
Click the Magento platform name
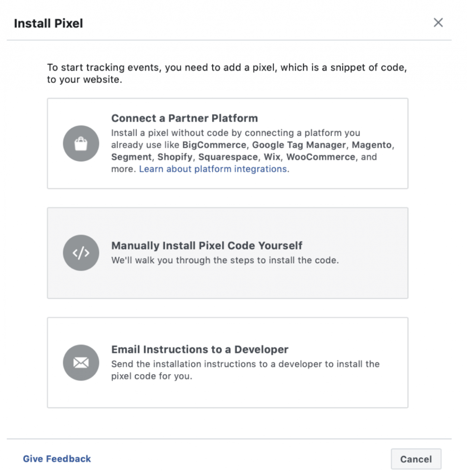371,145
